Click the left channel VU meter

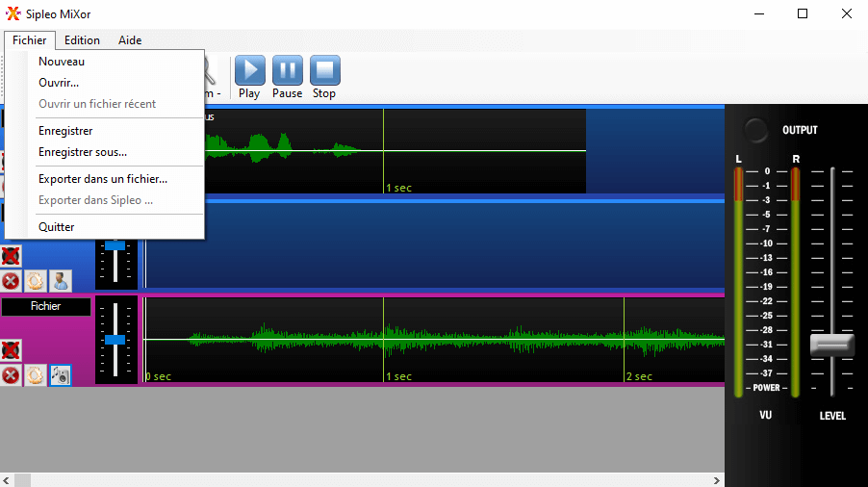[738, 282]
